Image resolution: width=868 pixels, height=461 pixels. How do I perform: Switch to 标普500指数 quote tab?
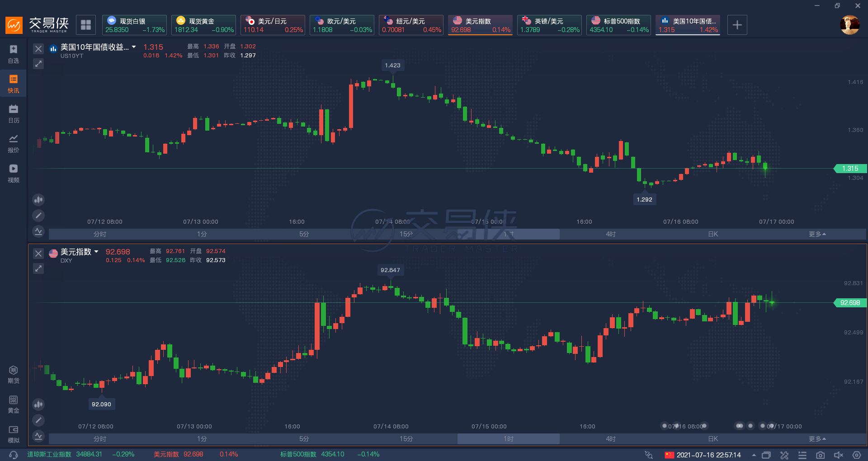click(619, 25)
